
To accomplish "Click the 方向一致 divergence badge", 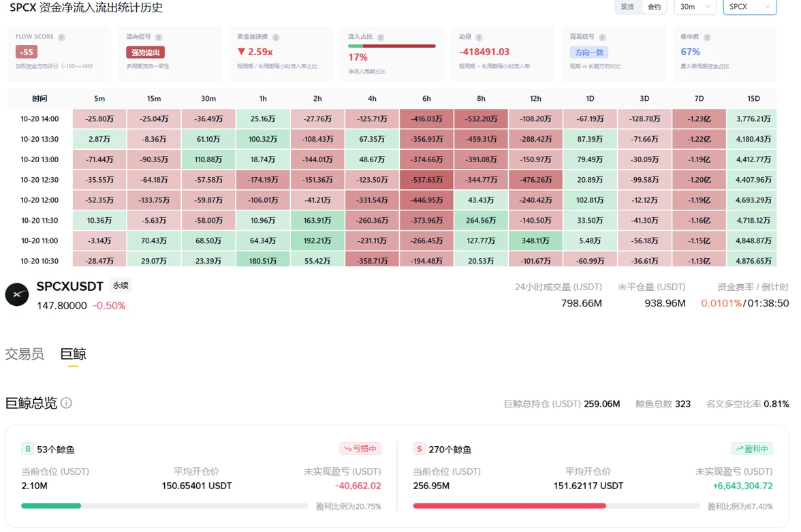I will click(x=589, y=52).
